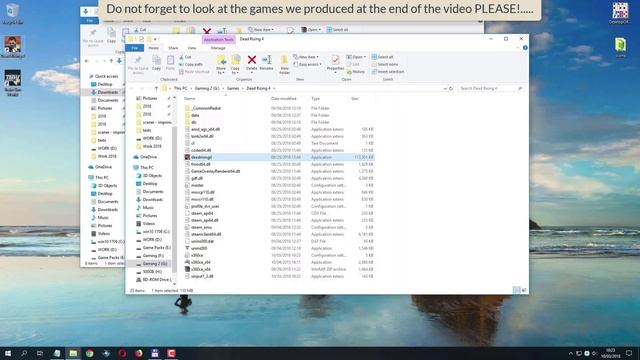640x360 pixels.
Task: Select the GameOverlayRenderer64.dll file
Action: pyautogui.click(x=215, y=171)
